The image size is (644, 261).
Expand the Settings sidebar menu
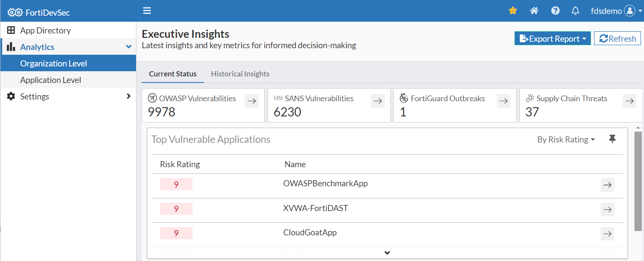[x=68, y=96]
